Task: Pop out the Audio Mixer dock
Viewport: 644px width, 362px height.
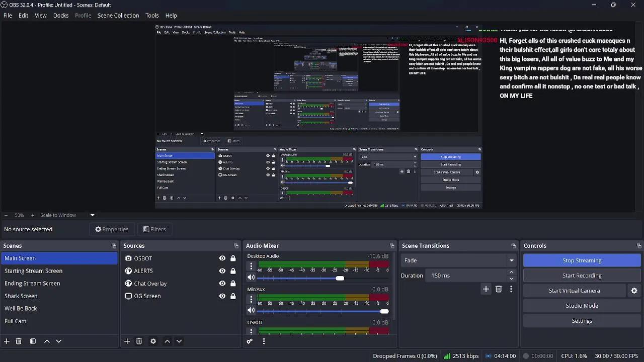Action: tap(392, 246)
